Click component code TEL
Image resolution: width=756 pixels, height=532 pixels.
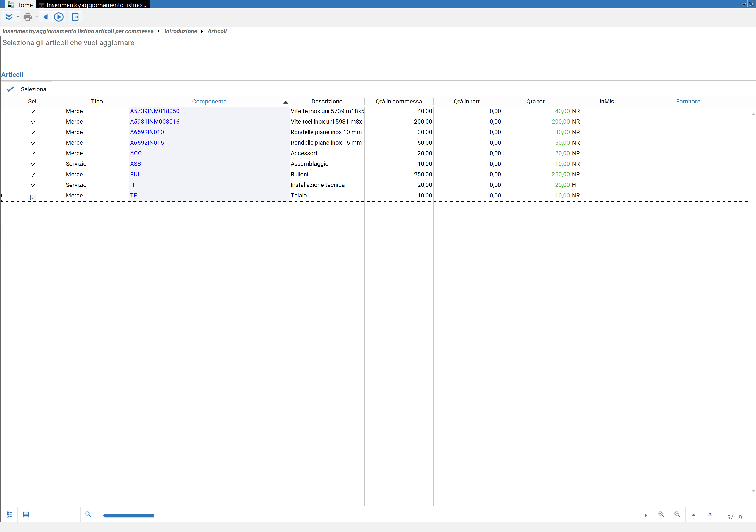pos(135,196)
